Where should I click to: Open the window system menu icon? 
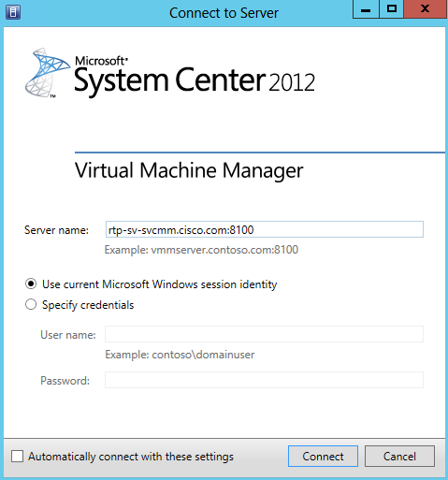[x=13, y=12]
